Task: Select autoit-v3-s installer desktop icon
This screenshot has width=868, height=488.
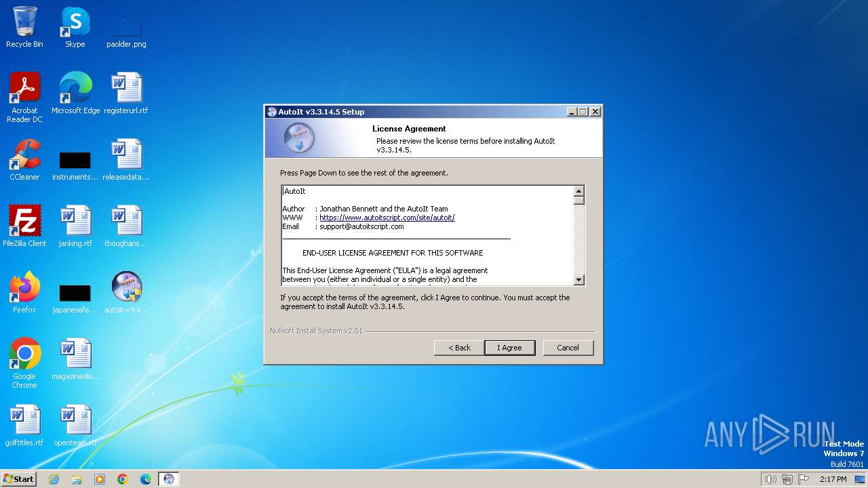Action: click(126, 293)
